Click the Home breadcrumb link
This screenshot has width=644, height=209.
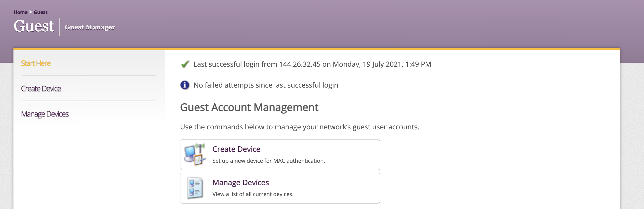click(x=20, y=12)
